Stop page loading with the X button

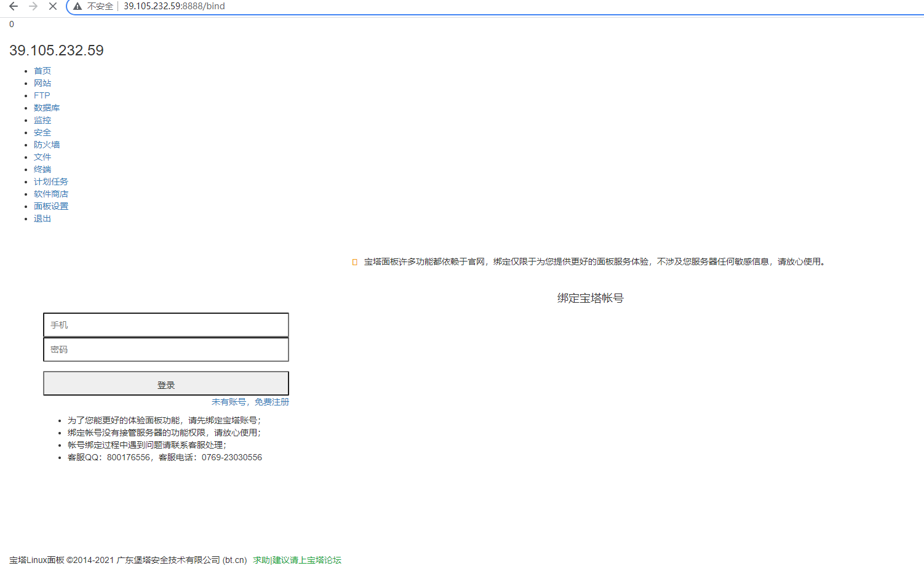53,6
